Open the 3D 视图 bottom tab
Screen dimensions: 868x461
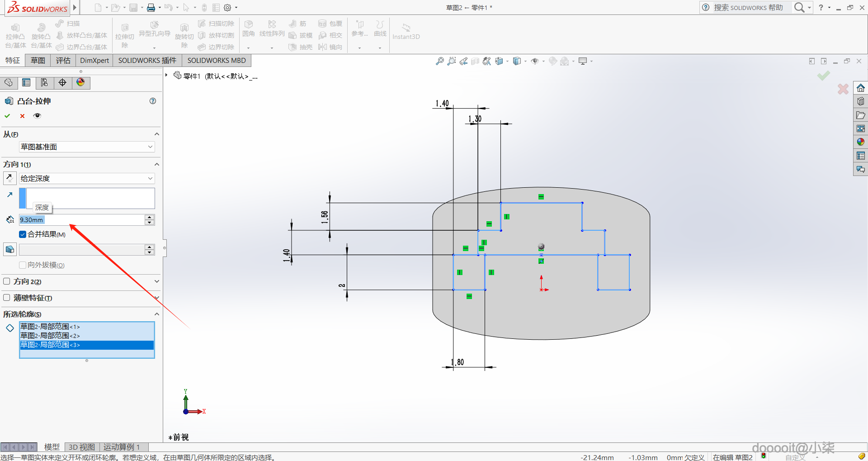point(82,447)
